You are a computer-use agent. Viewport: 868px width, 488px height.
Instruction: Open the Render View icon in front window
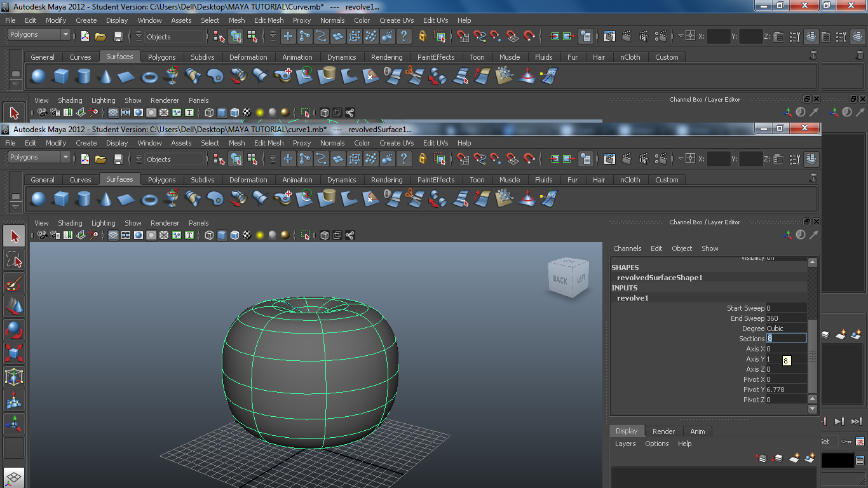(x=609, y=159)
